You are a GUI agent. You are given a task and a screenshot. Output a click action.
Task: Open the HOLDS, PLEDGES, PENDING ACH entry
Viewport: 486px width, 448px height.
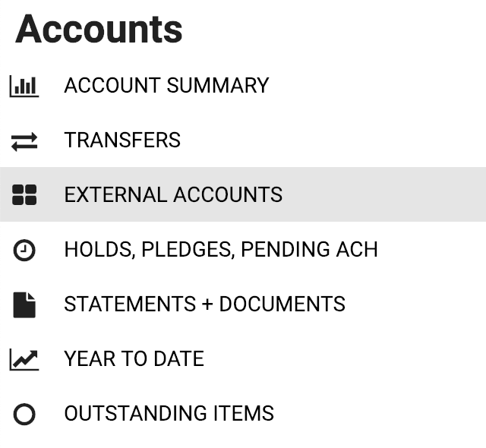pos(220,250)
